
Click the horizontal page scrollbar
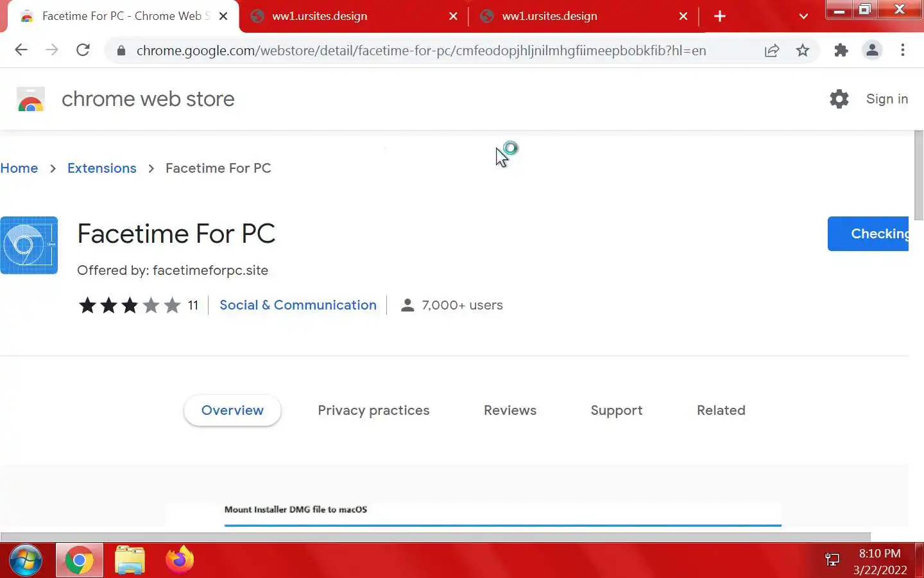pos(436,536)
